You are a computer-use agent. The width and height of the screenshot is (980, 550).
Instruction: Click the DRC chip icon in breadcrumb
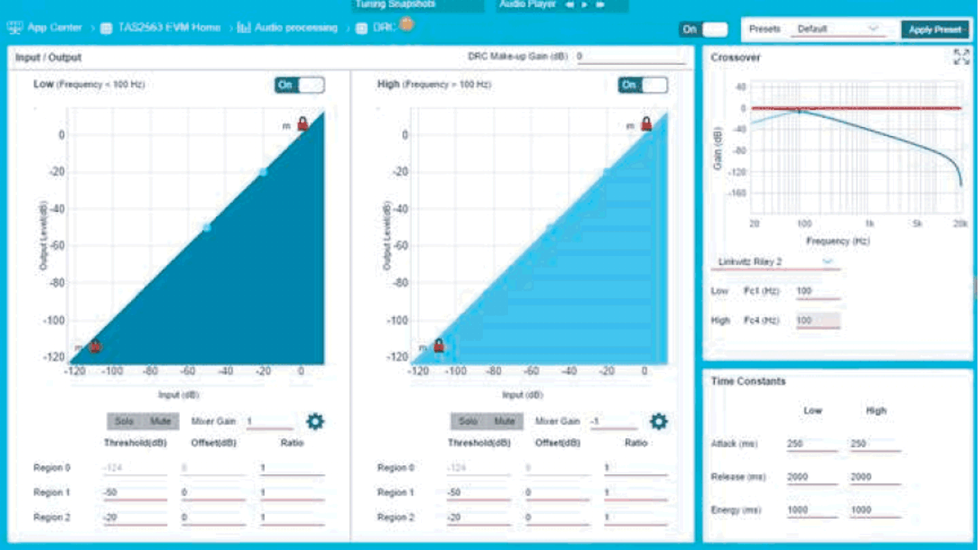[361, 29]
